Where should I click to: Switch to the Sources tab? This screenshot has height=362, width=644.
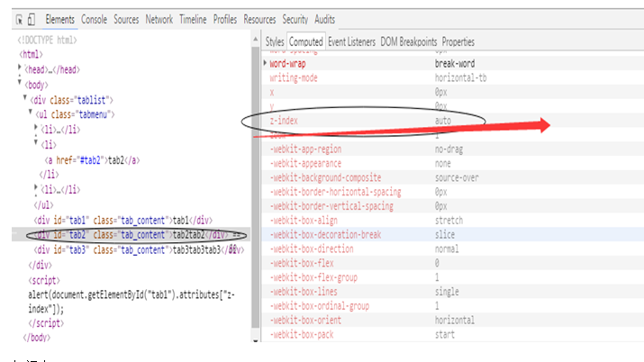click(126, 19)
